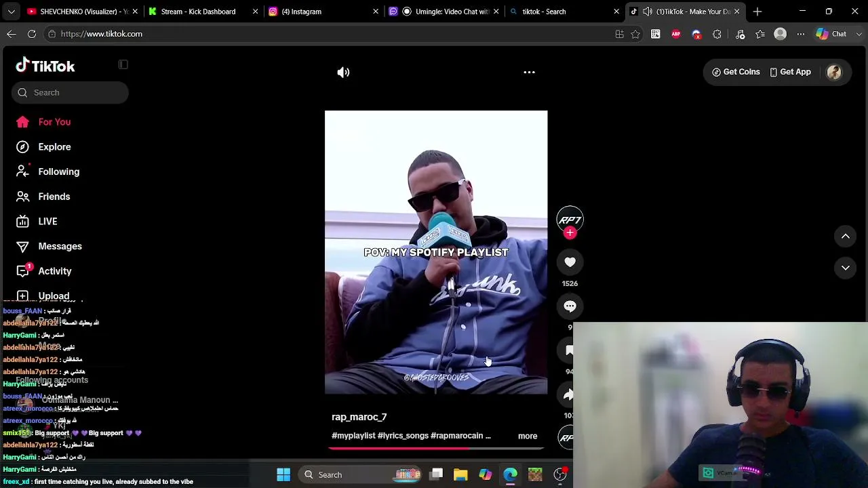868x488 pixels.
Task: Open the Activity notifications
Action: 44,271
